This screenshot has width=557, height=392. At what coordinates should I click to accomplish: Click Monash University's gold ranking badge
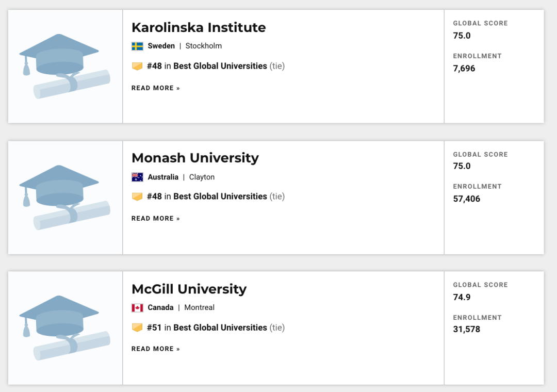137,197
